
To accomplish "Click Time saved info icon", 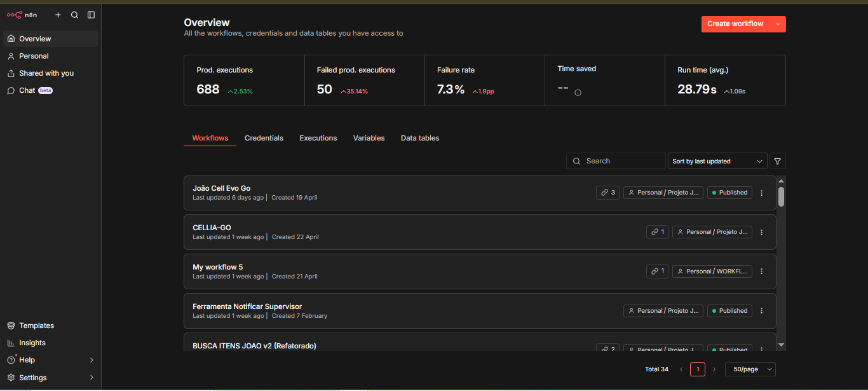I will pos(578,92).
